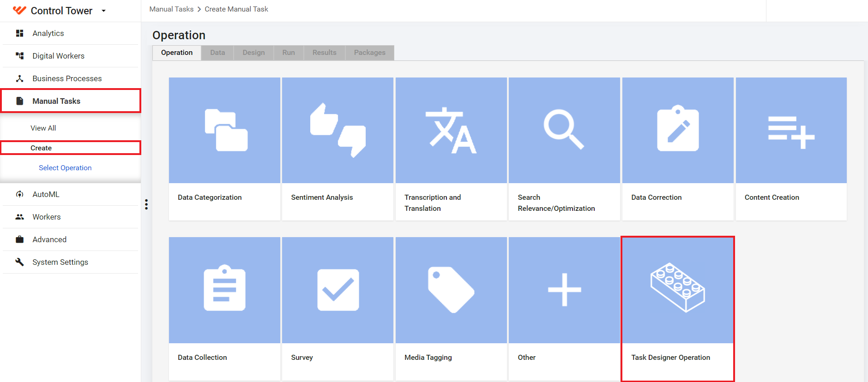Select the Content Creation list-plus icon

tap(791, 132)
